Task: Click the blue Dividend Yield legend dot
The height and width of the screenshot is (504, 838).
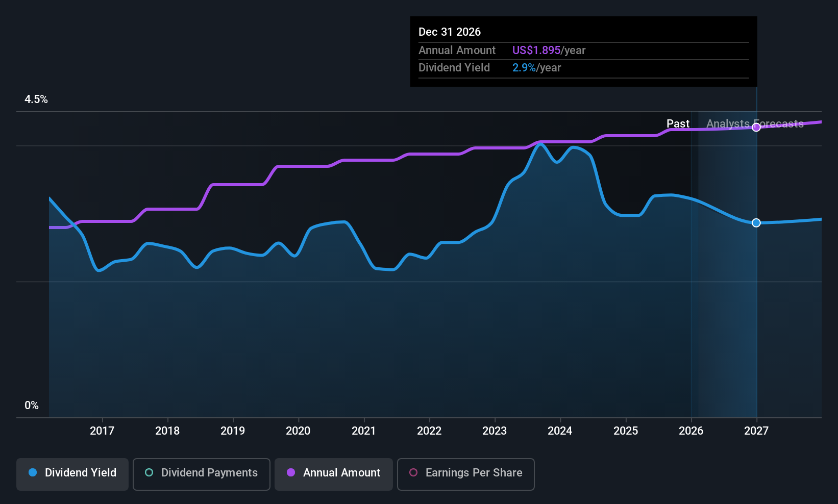Action: pos(33,472)
